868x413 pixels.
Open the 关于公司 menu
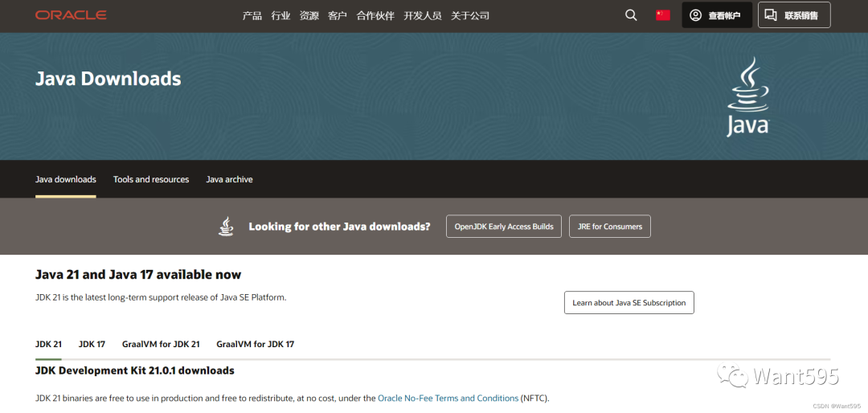470,15
